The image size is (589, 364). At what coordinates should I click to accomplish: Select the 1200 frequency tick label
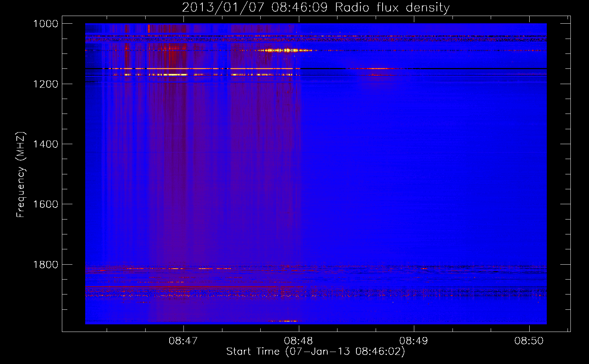pos(46,84)
